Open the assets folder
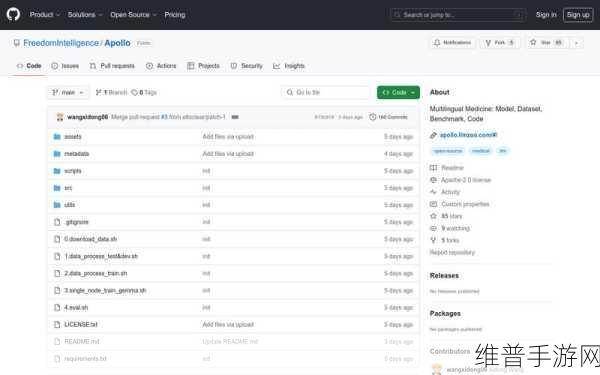 [x=73, y=137]
